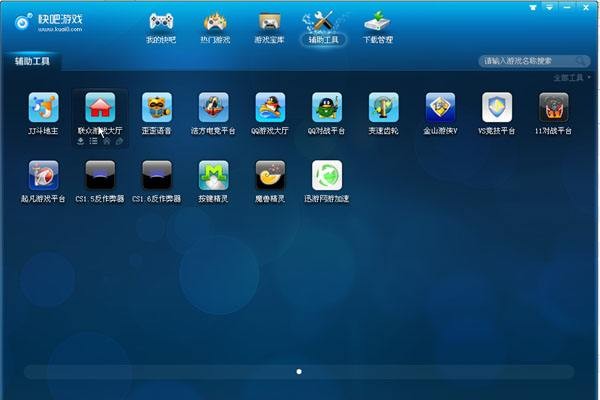Click the home icon under 联众游戏大厅

(106, 141)
